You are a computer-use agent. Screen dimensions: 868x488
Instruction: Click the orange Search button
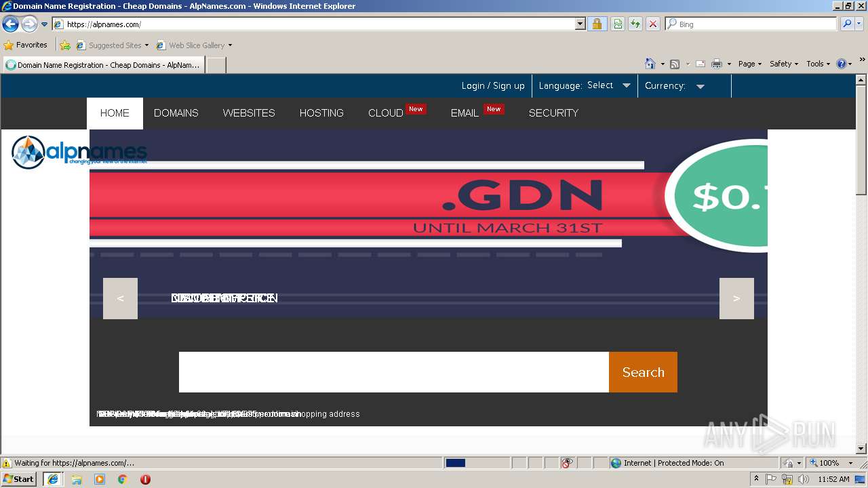[x=643, y=372]
